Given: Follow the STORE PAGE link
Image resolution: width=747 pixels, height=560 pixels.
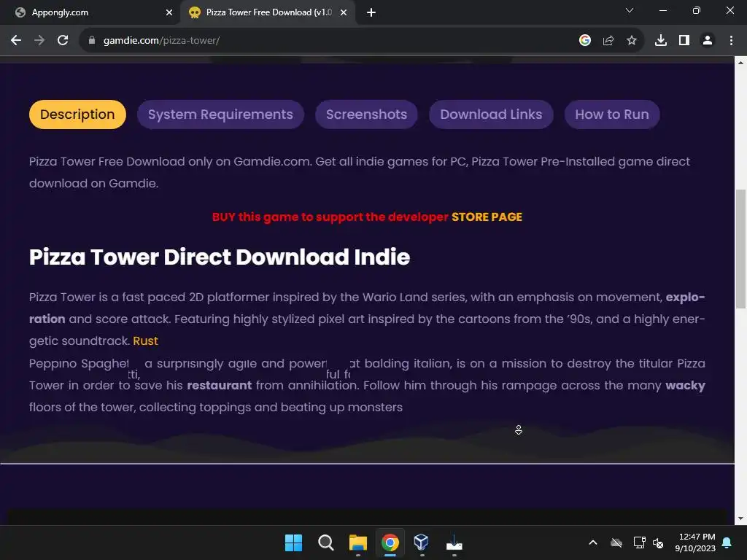Looking at the screenshot, I should point(487,217).
